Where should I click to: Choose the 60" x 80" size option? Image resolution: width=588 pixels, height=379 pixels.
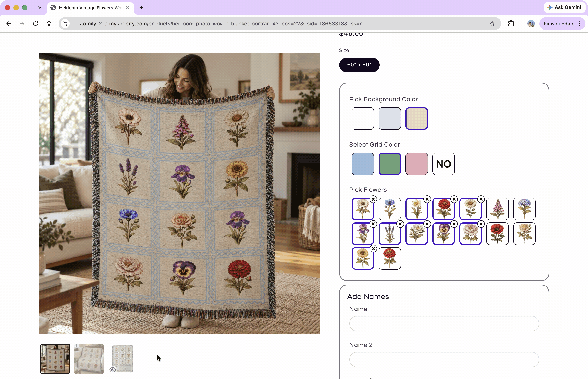point(359,65)
